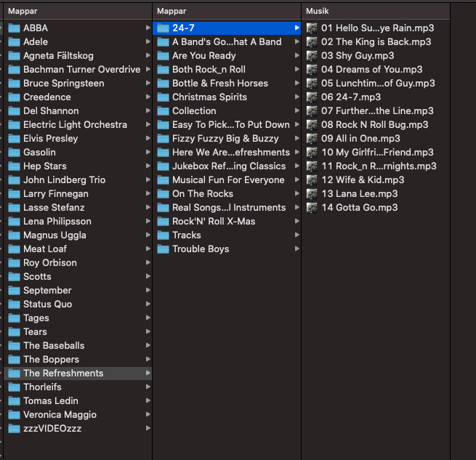Select Bachman Turner Overdrive folder name

pos(82,70)
